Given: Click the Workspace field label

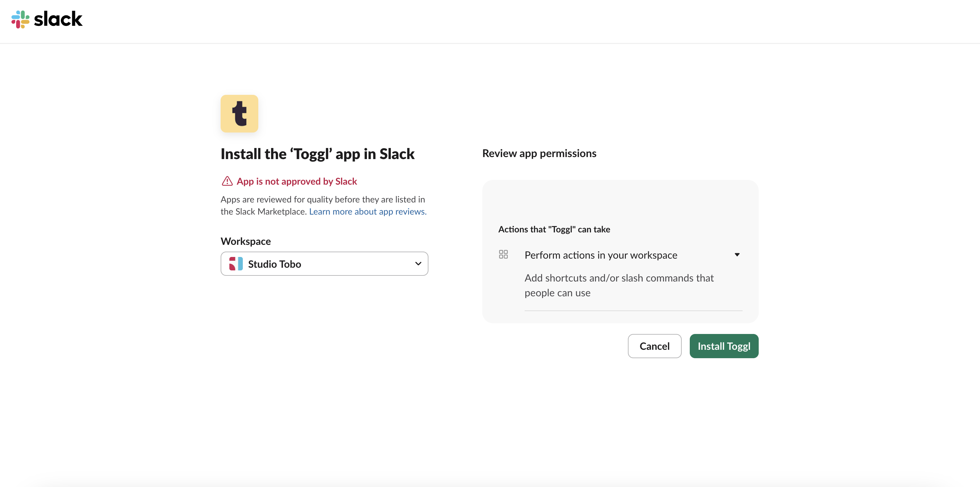Looking at the screenshot, I should (246, 241).
